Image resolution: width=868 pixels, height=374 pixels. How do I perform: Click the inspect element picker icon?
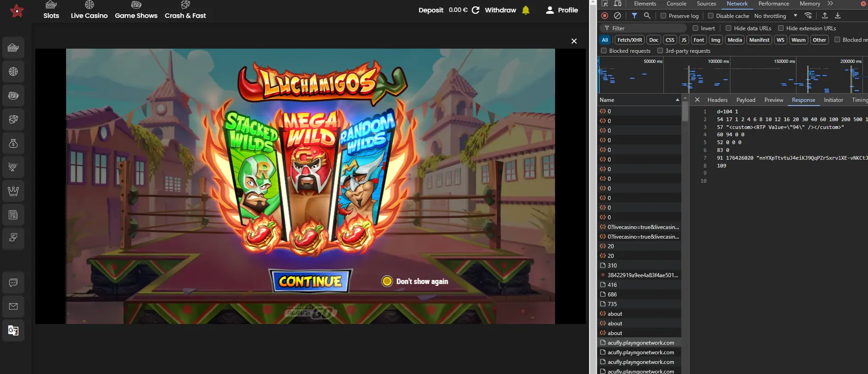605,4
